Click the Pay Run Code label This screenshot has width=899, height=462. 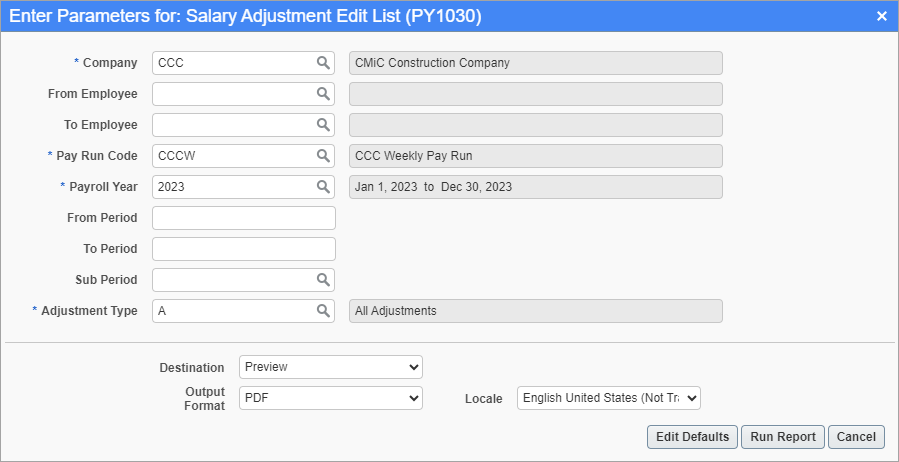[x=97, y=155]
